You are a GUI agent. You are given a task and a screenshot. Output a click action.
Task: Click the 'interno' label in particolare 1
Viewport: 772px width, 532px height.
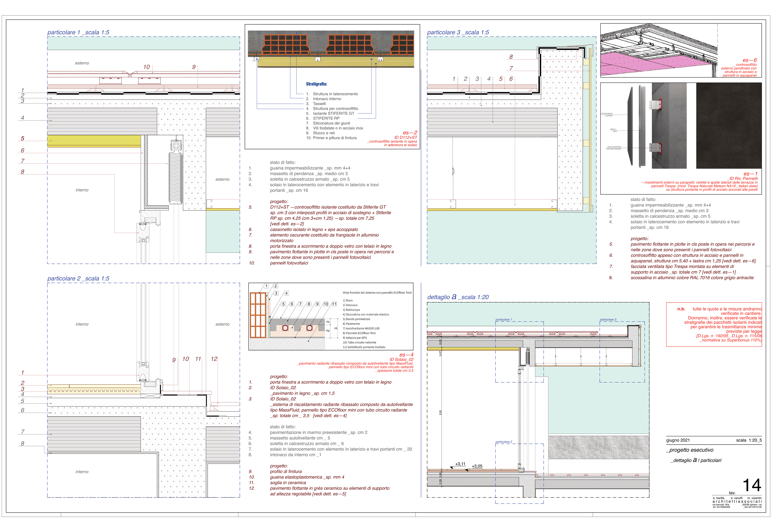(x=82, y=190)
